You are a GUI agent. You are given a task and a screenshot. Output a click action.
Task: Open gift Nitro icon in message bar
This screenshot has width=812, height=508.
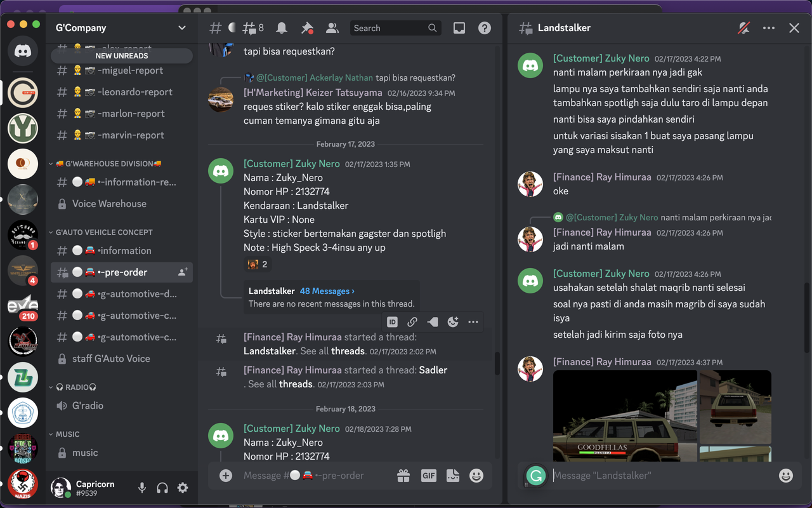[x=403, y=476]
